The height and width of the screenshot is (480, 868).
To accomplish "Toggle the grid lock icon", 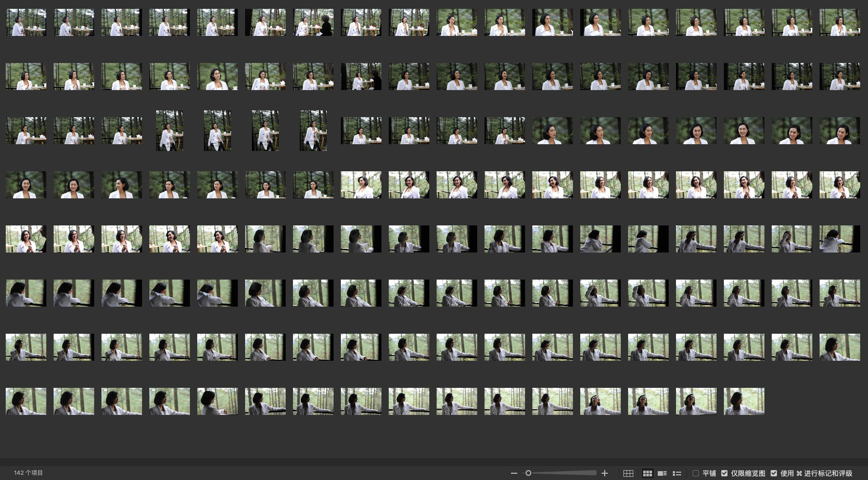I will [628, 473].
